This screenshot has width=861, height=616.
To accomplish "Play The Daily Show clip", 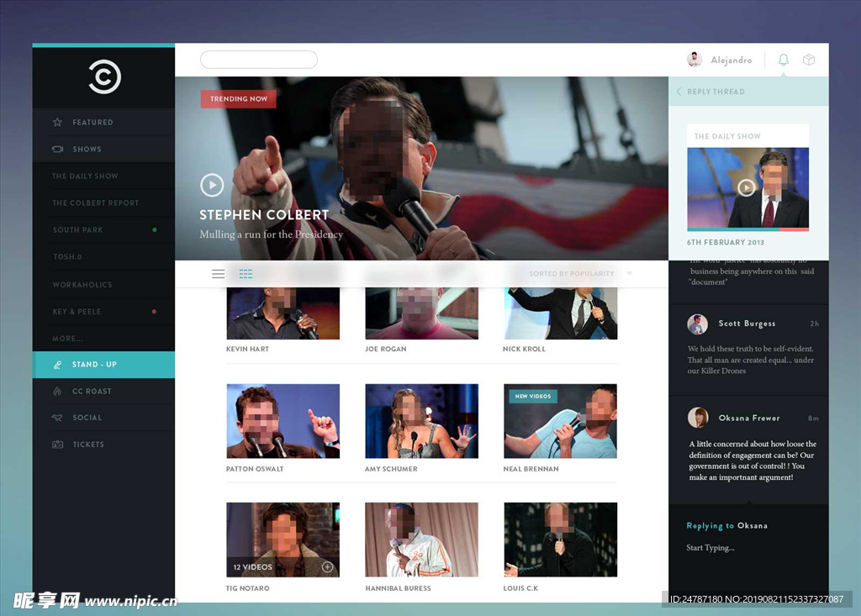I will [746, 187].
